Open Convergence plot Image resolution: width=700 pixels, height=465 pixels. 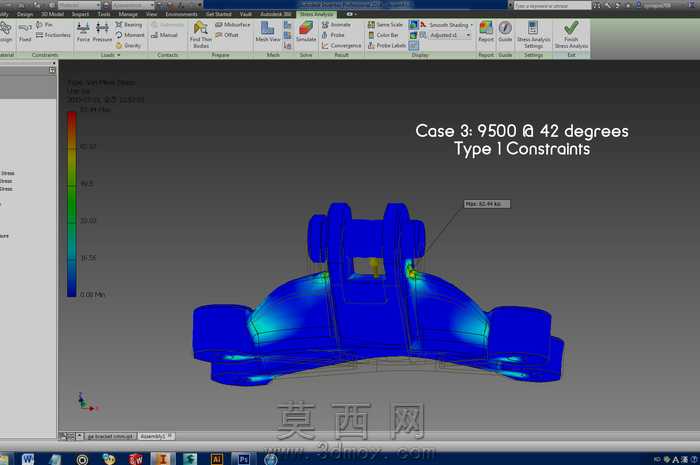tap(342, 45)
